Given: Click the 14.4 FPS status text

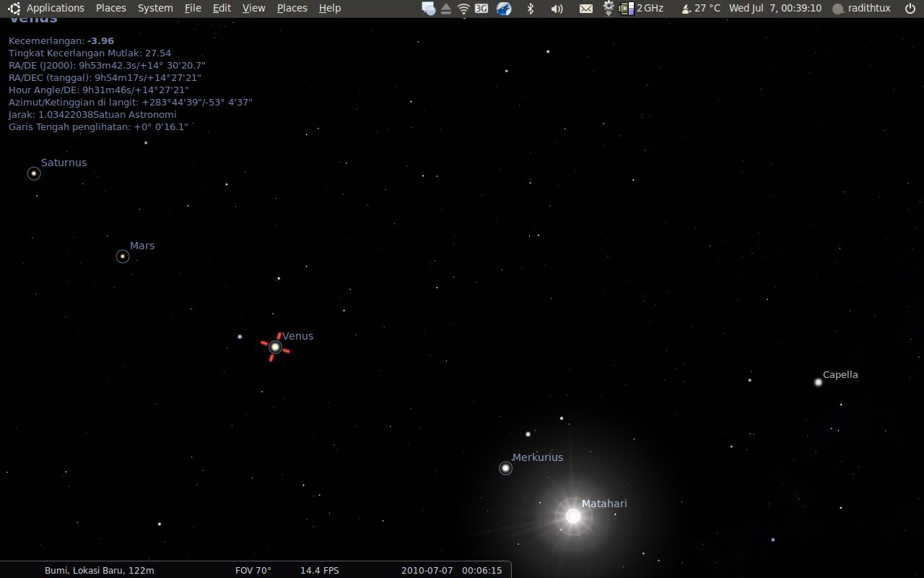Looking at the screenshot, I should pos(319,570).
